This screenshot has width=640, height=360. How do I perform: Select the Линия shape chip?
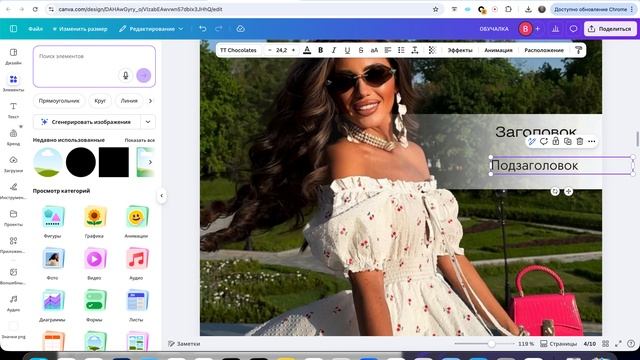coord(129,101)
